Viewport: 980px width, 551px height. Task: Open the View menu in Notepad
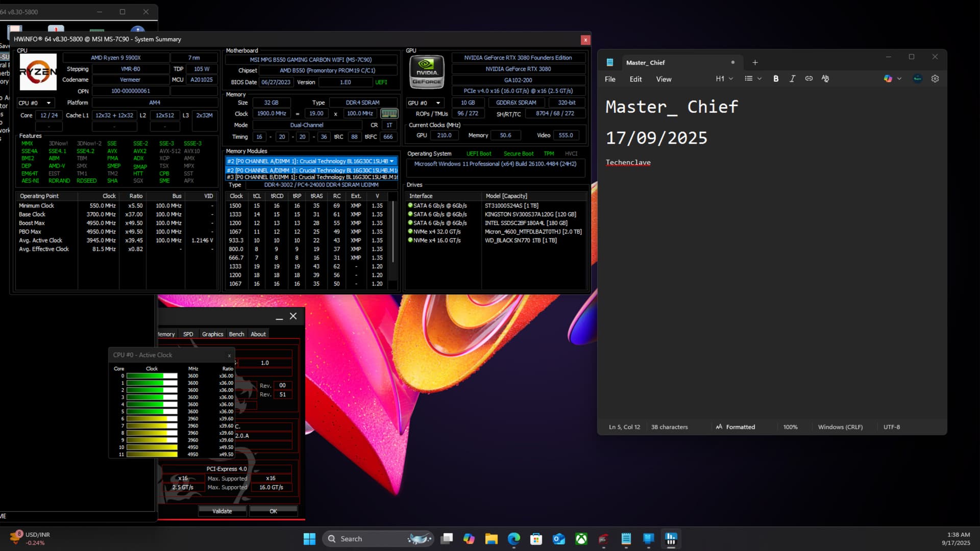(664, 79)
